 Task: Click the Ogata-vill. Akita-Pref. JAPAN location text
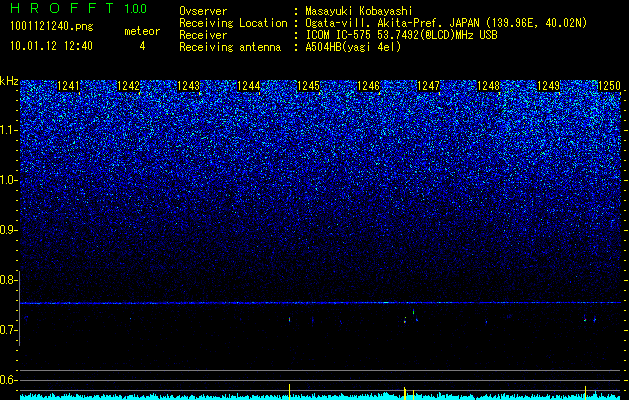pyautogui.click(x=445, y=23)
